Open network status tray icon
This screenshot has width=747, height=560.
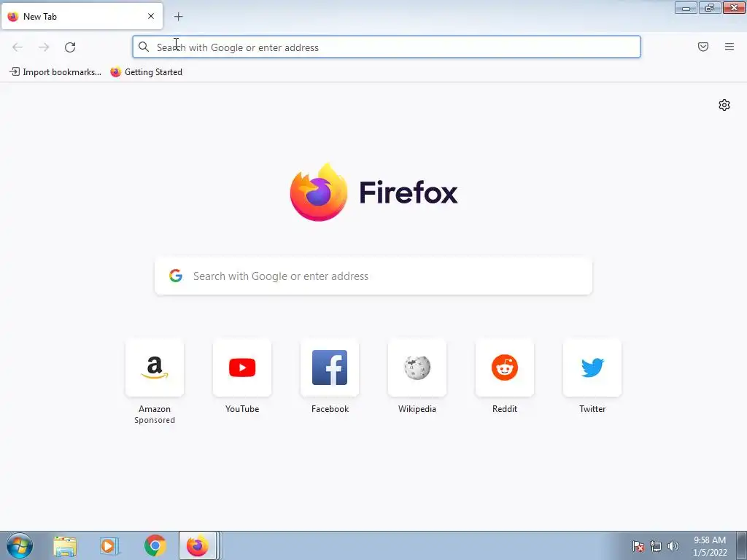(x=656, y=546)
